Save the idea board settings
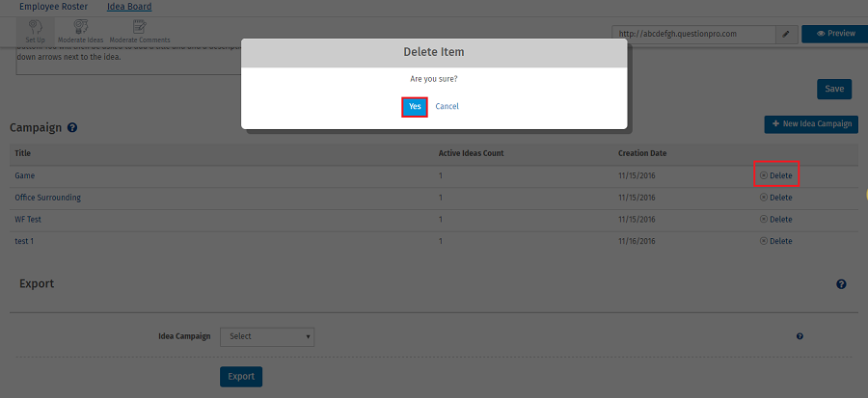868x398 pixels. [x=834, y=89]
